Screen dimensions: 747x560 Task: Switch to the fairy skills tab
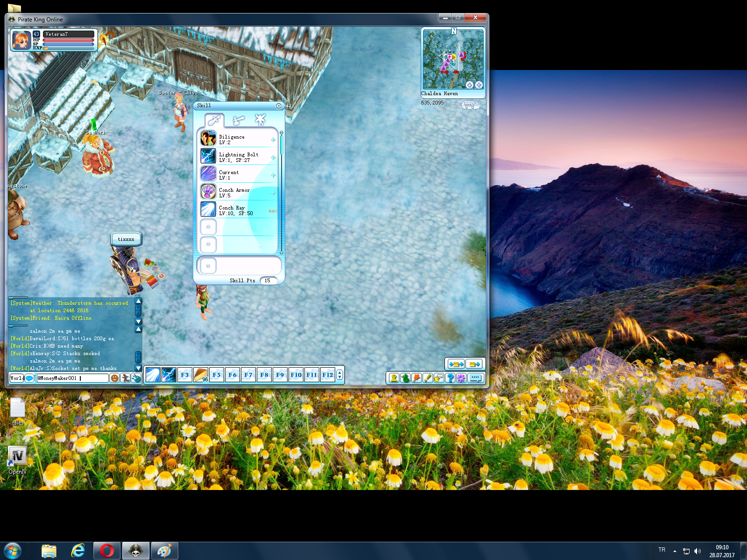[260, 120]
